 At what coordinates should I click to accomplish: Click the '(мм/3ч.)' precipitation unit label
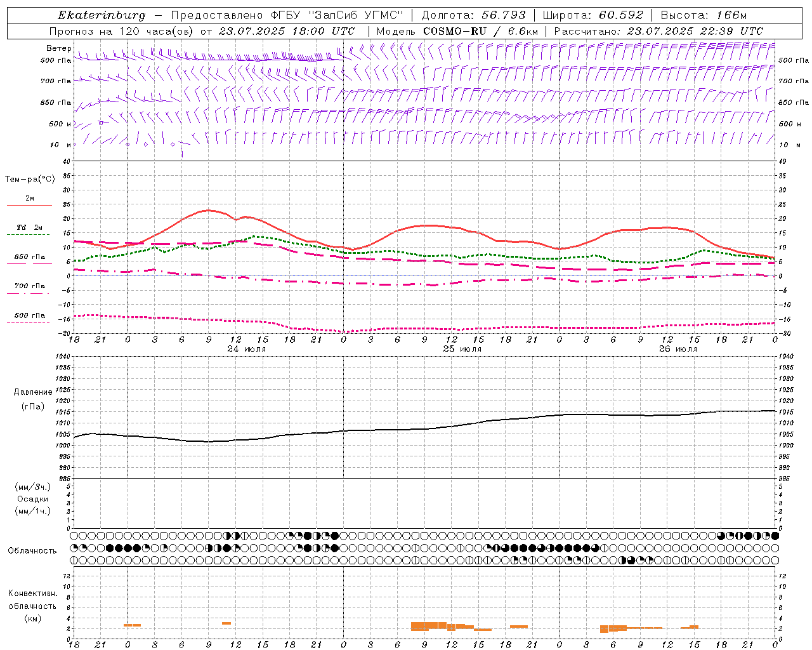tap(33, 487)
